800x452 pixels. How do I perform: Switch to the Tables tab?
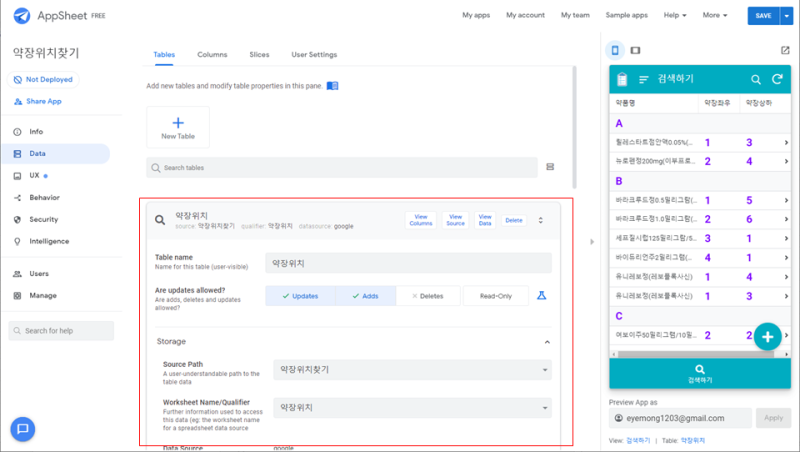(164, 55)
